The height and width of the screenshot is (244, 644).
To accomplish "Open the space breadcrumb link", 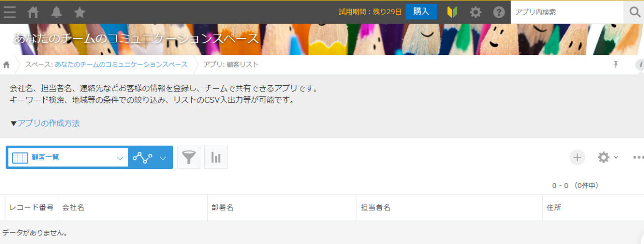I will (x=121, y=65).
